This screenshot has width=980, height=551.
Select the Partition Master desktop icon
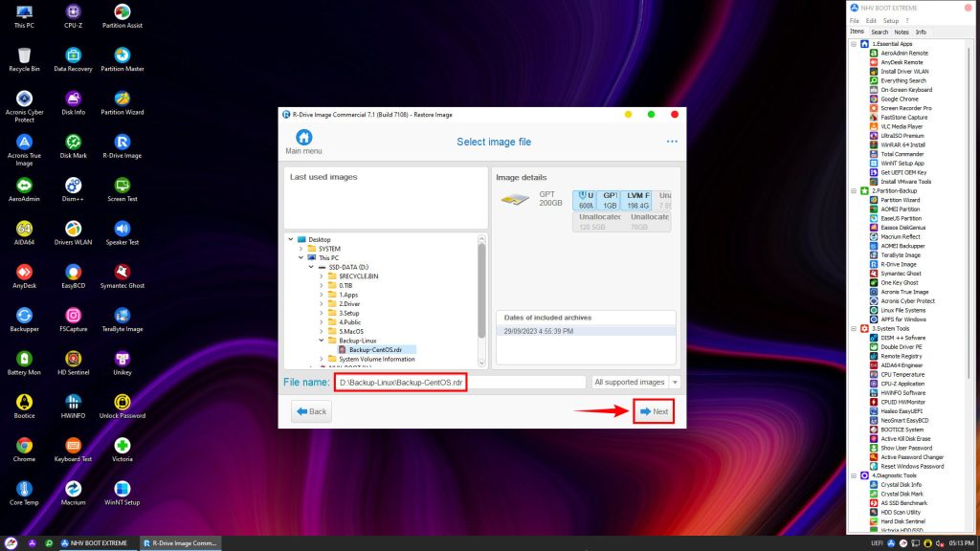(122, 60)
